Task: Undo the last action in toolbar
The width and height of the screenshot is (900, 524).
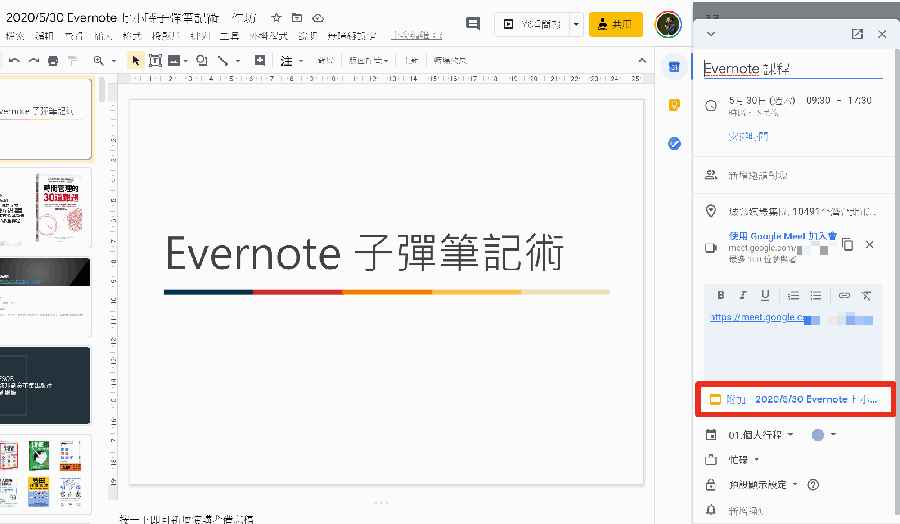Action: click(x=14, y=60)
